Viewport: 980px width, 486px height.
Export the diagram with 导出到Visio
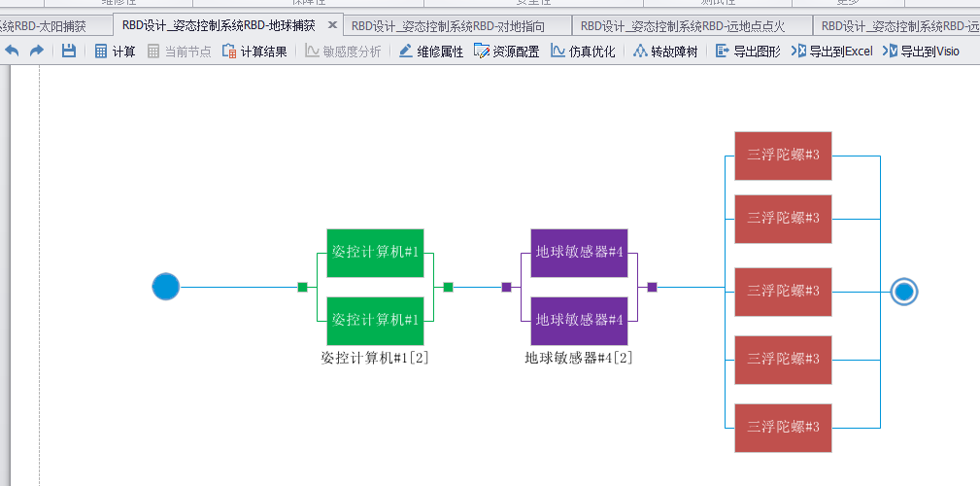[x=921, y=52]
